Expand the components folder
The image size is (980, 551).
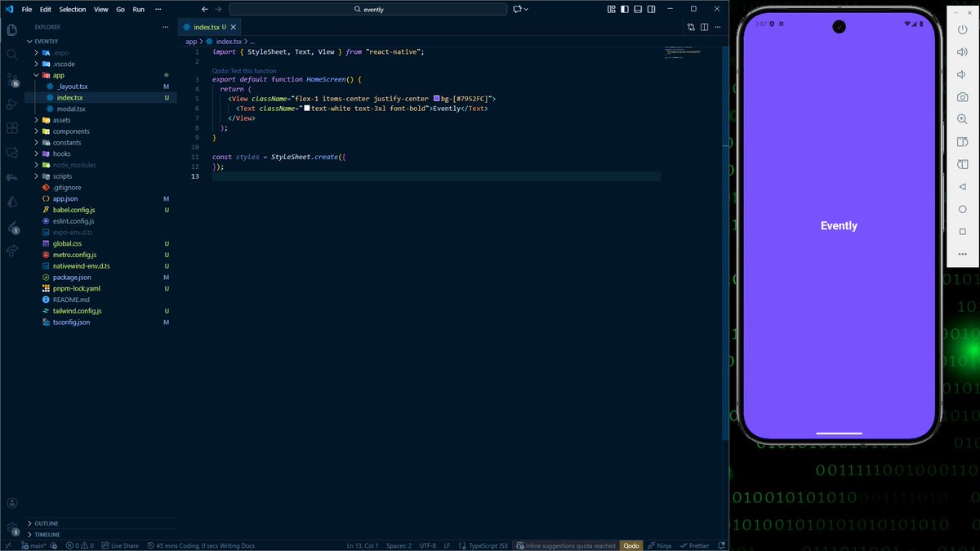coord(71,131)
